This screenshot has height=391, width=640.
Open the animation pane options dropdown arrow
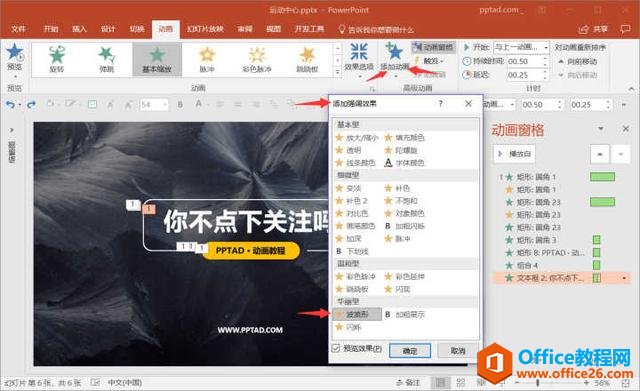point(601,129)
